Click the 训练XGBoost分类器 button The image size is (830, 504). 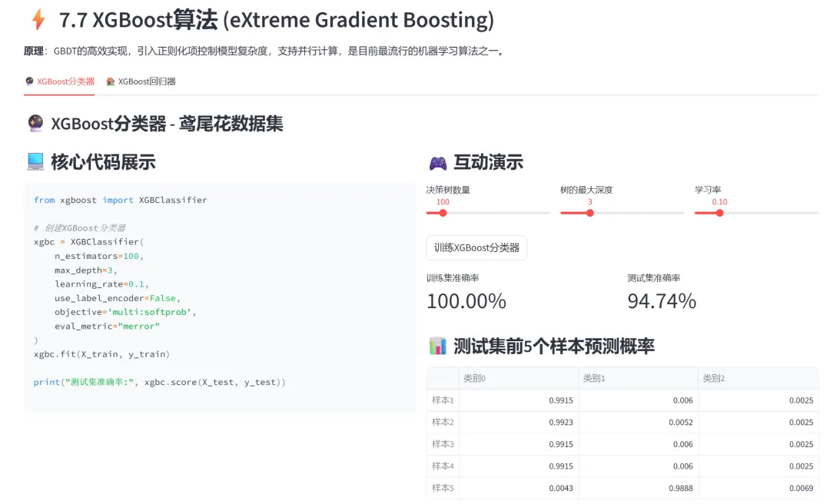[x=476, y=247]
